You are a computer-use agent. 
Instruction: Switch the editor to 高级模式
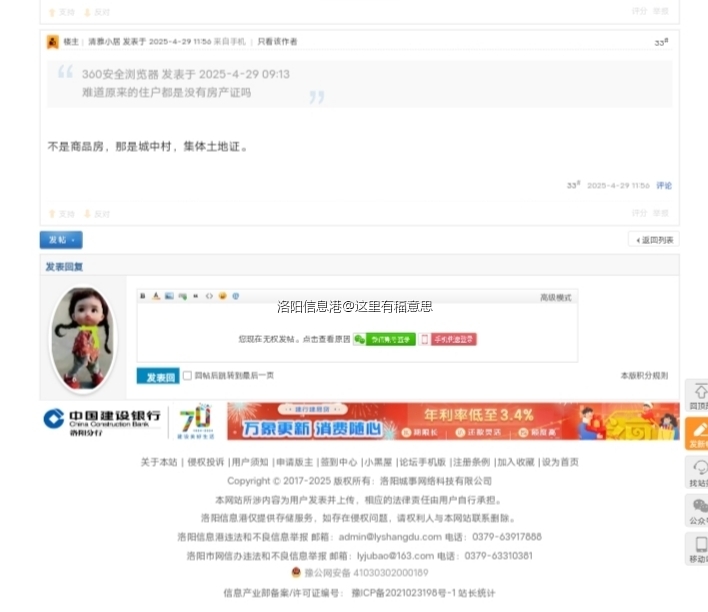coord(555,297)
